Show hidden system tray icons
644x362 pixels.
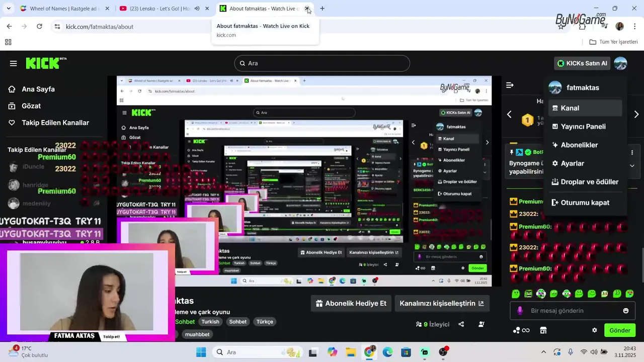[x=543, y=352]
